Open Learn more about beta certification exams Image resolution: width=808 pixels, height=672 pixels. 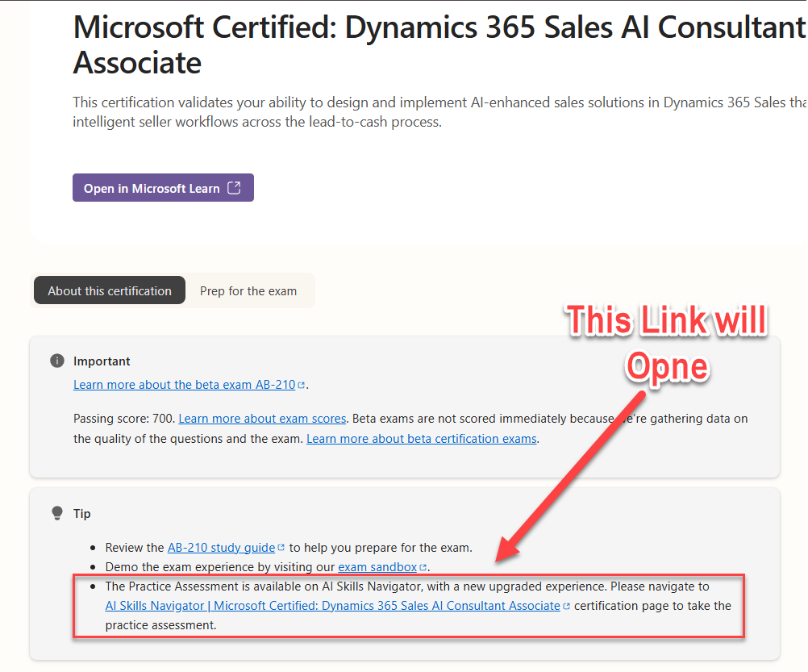coord(422,439)
